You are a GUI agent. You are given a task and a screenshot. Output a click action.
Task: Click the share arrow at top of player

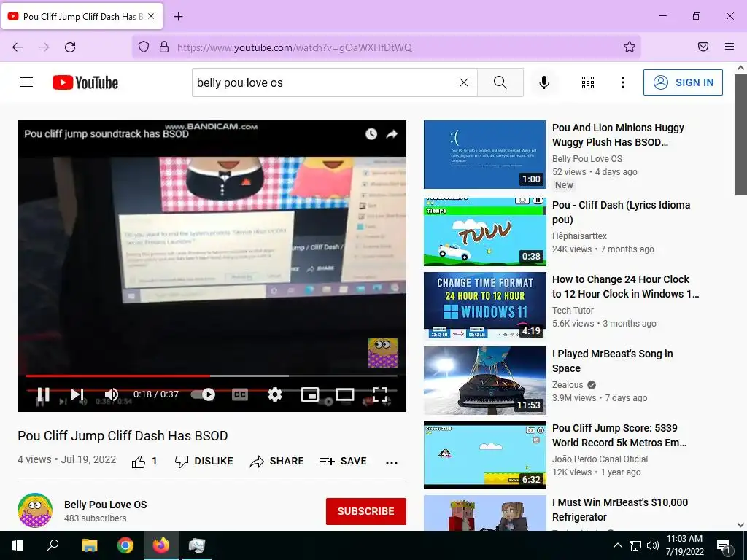[x=392, y=134]
